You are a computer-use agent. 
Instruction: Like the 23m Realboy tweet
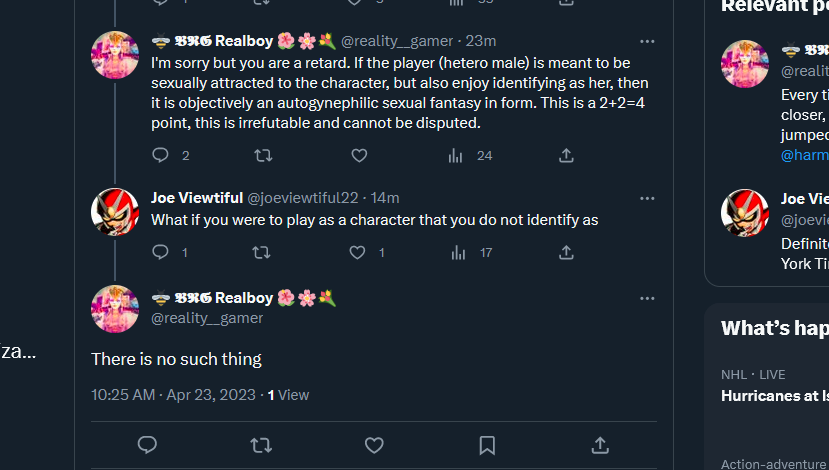click(x=359, y=155)
